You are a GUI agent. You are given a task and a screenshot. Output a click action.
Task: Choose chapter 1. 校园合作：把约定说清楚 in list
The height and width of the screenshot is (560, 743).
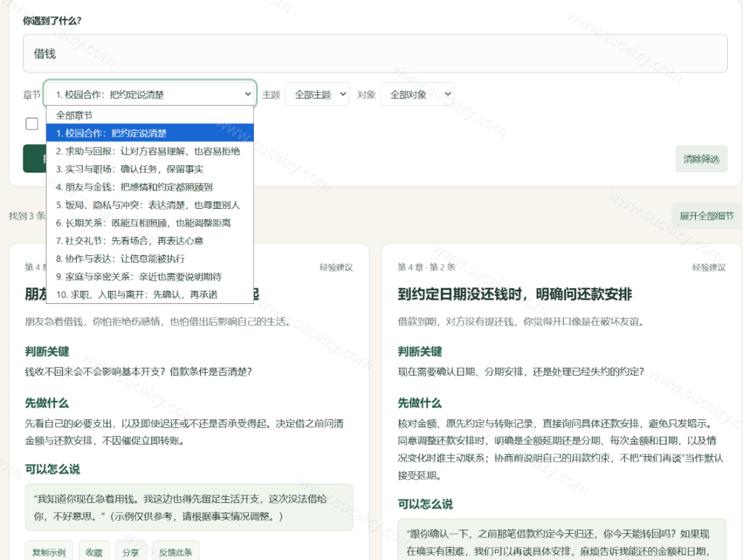[149, 133]
